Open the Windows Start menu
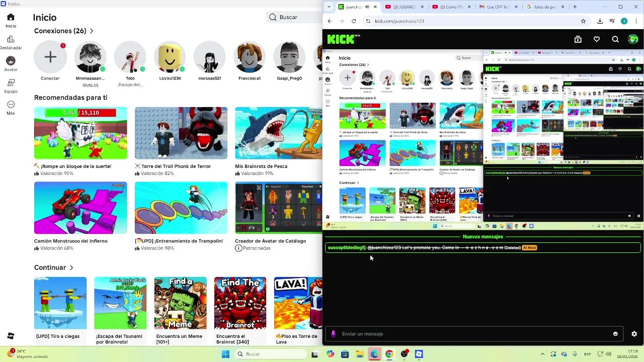644x362 pixels. [225, 354]
